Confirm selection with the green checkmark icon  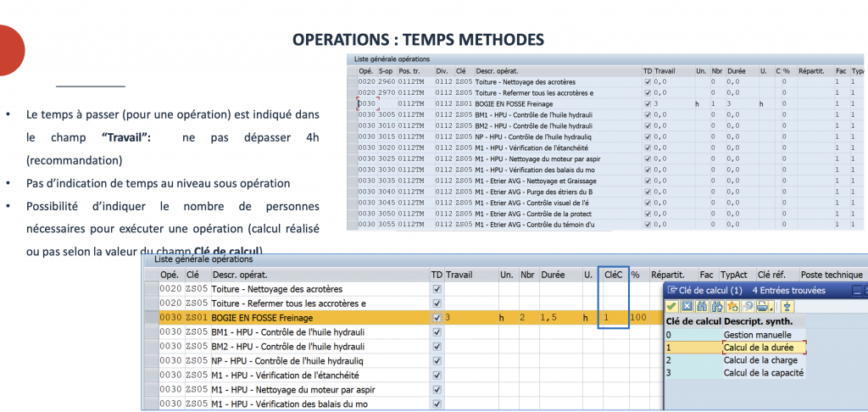[671, 305]
